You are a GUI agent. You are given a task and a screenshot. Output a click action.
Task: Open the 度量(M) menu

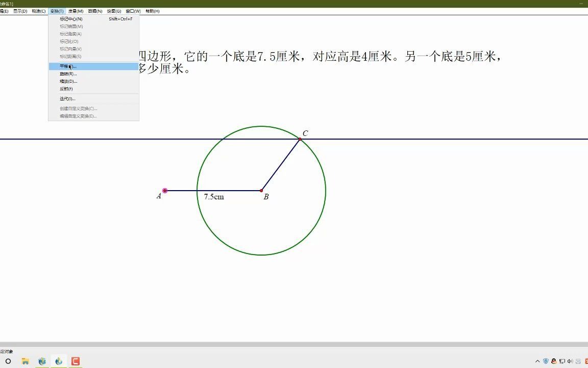(75, 10)
